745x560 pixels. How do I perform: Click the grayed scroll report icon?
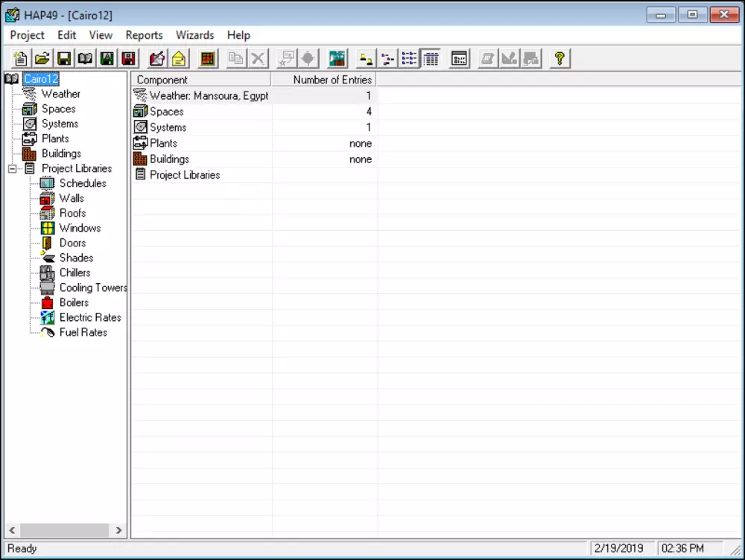pyautogui.click(x=487, y=58)
